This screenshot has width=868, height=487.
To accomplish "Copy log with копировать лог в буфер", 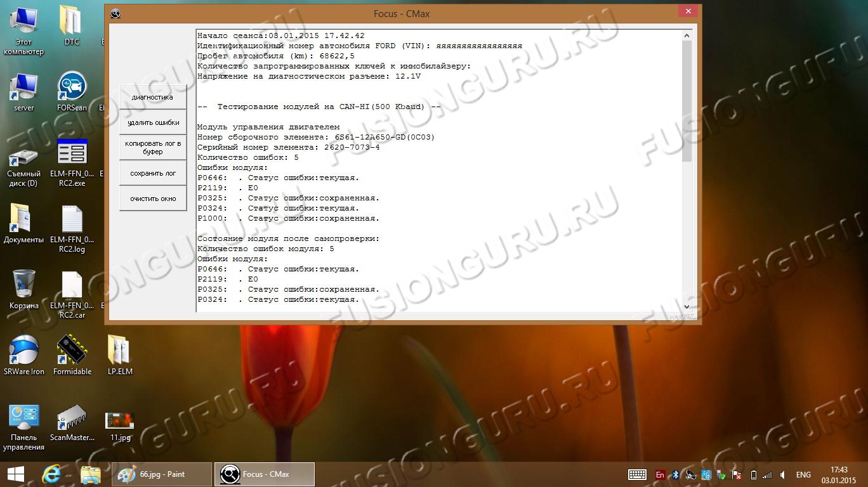I will click(x=153, y=148).
